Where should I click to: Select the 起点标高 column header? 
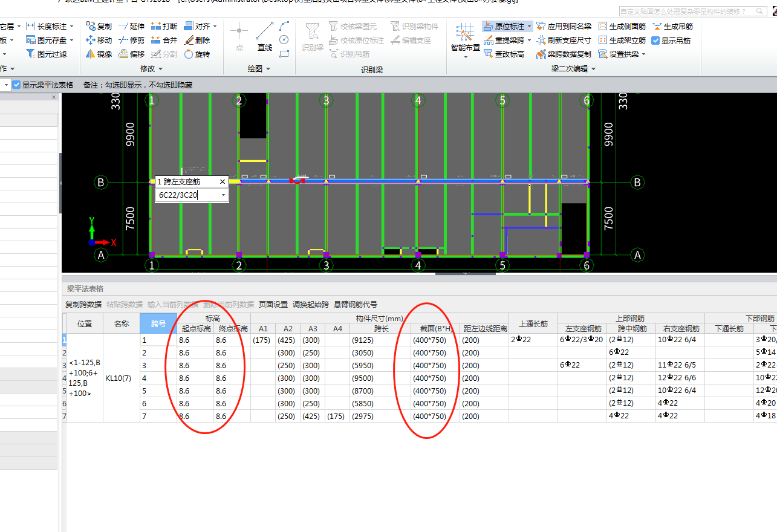click(x=196, y=328)
